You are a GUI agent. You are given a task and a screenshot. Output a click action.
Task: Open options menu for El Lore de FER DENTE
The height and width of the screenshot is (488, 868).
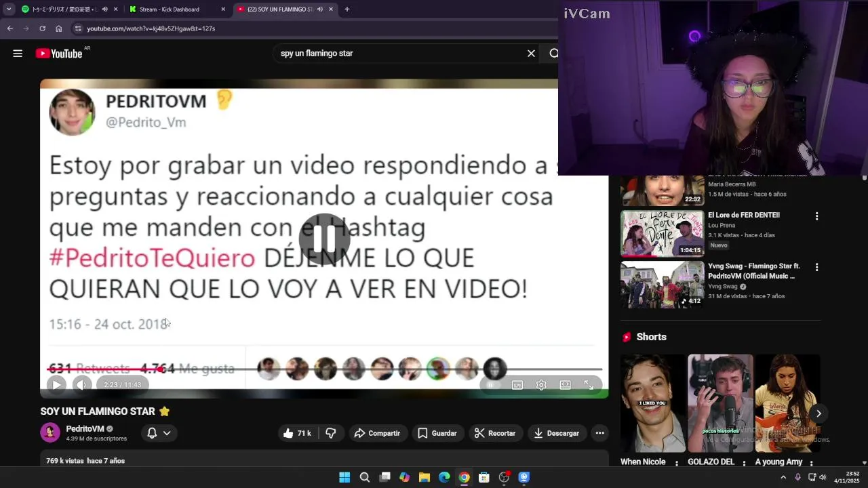pyautogui.click(x=816, y=216)
